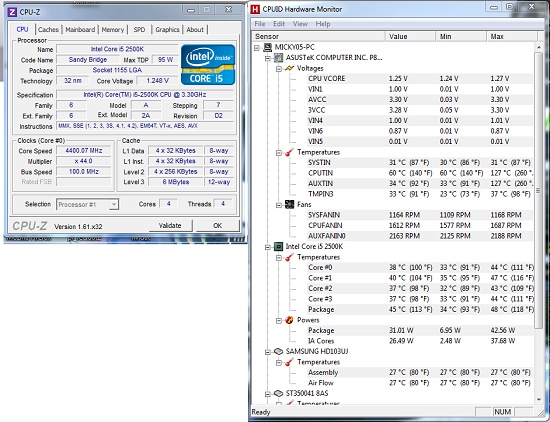Click the Specification field in CPU-Z
This screenshot has height=422, width=550.
145,95
